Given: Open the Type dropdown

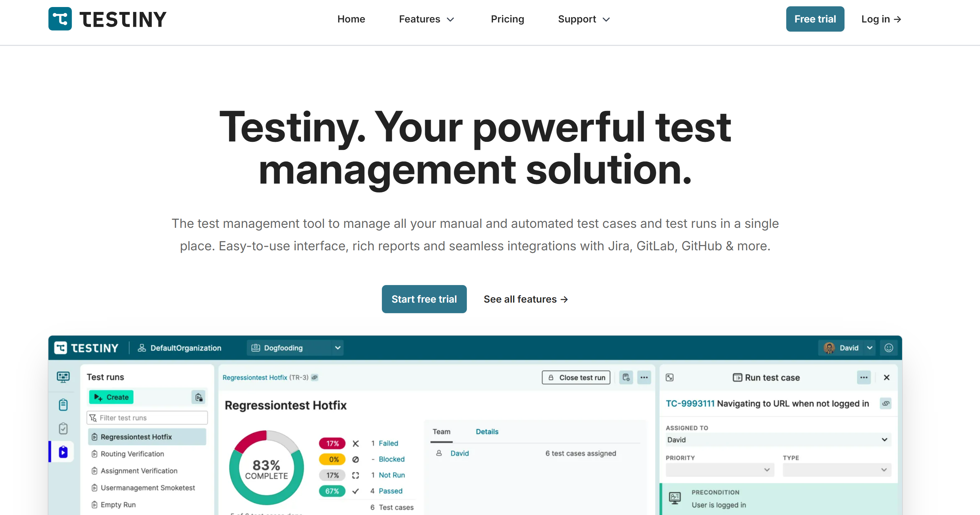Looking at the screenshot, I should point(836,470).
